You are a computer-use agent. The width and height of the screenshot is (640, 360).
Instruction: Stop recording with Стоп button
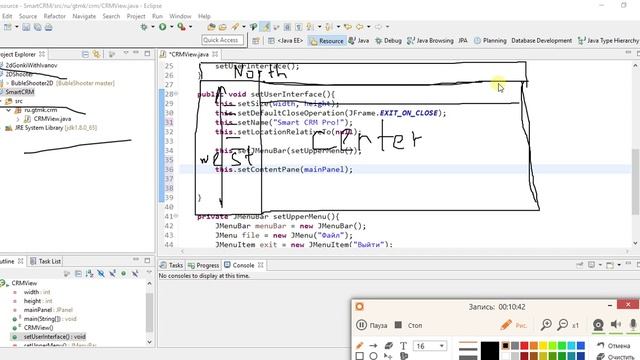click(409, 325)
